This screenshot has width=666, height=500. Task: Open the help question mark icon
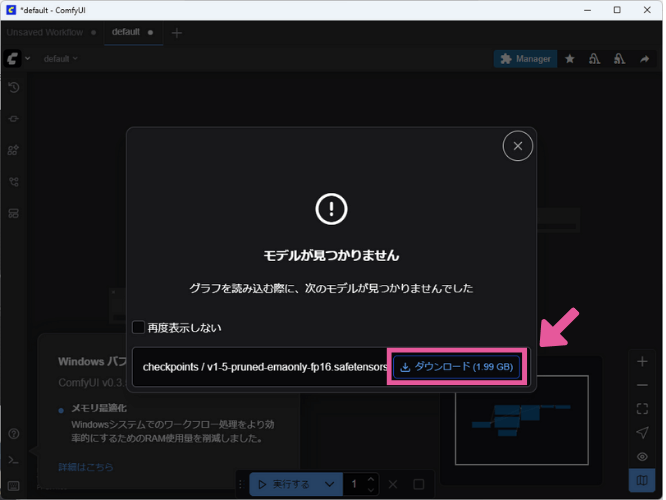[14, 434]
